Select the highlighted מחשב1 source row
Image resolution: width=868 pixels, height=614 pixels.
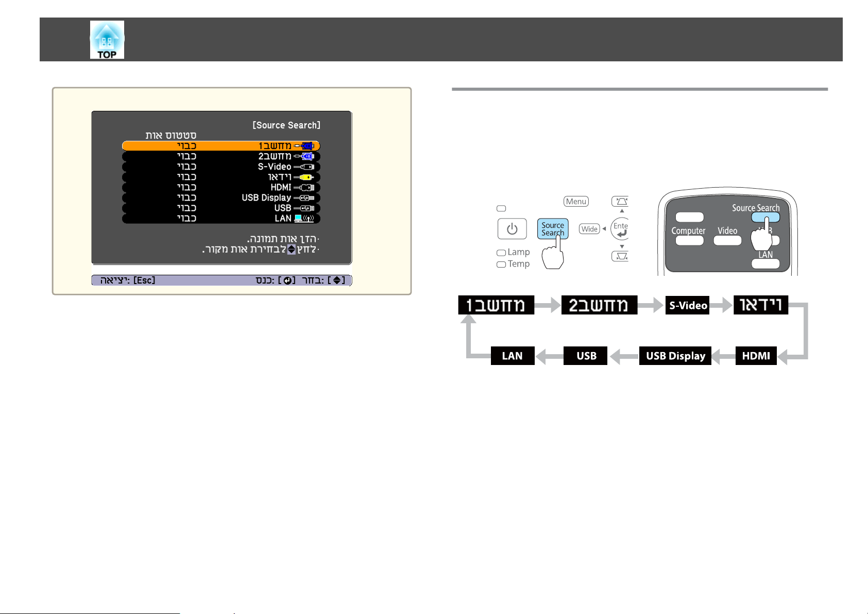[221, 146]
